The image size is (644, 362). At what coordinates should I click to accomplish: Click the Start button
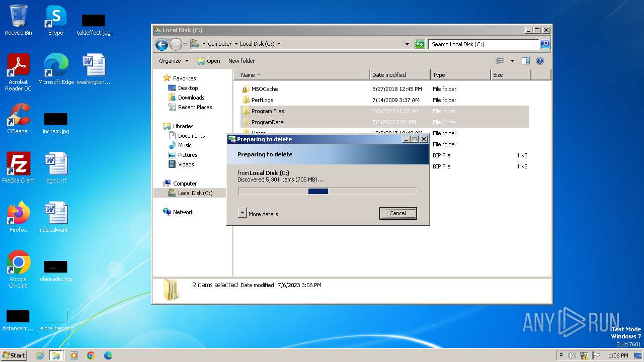pos(14,355)
